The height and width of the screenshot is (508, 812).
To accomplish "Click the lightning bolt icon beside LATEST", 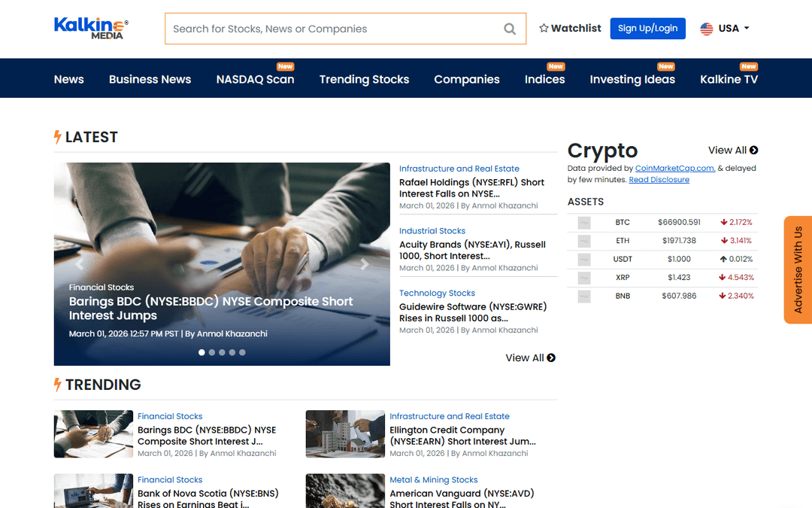I will click(x=57, y=137).
